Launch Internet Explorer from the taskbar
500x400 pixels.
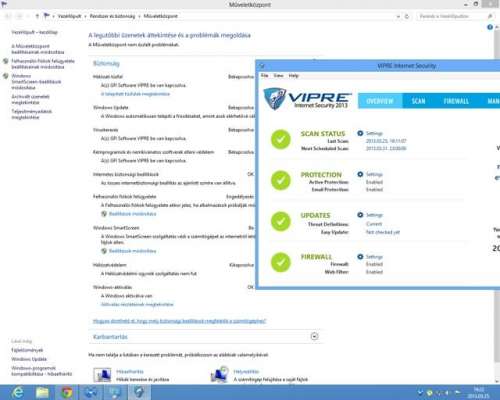tap(17, 392)
